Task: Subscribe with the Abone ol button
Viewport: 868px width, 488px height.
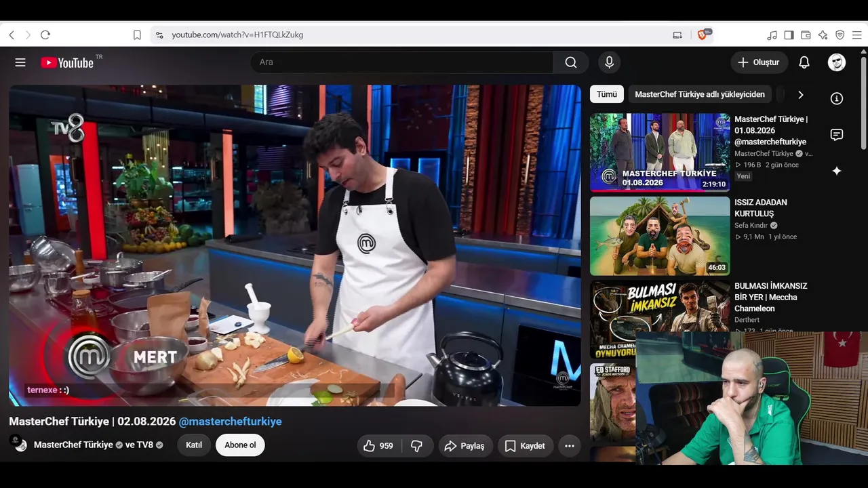Action: point(240,445)
